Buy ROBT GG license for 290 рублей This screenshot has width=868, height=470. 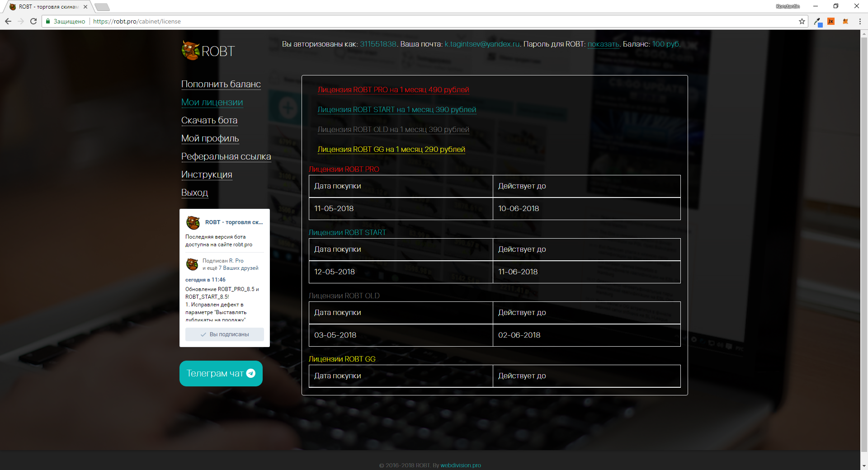tap(391, 149)
